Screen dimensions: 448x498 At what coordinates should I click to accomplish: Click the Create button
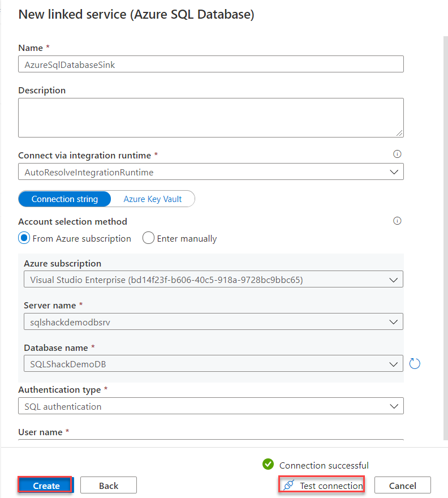(45, 485)
